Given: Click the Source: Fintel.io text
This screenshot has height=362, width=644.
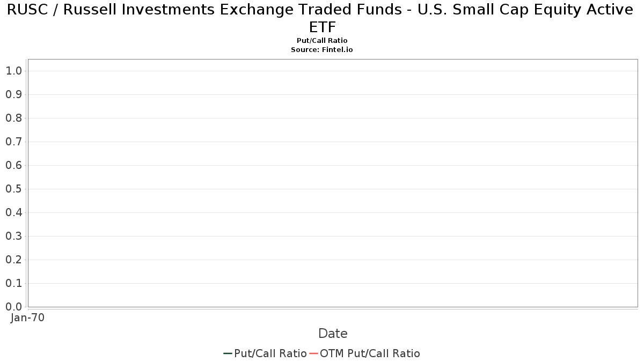Looking at the screenshot, I should pyautogui.click(x=322, y=49).
